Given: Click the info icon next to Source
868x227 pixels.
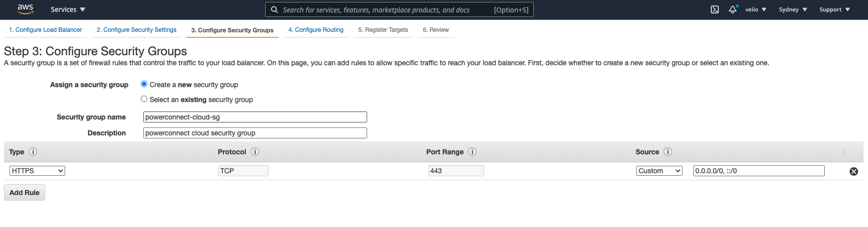Looking at the screenshot, I should pyautogui.click(x=668, y=152).
